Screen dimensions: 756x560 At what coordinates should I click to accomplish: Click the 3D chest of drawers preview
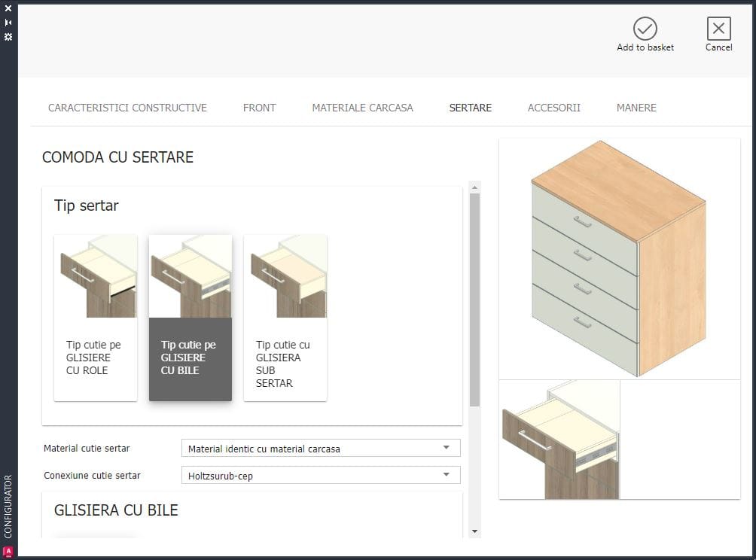[x=619, y=259]
